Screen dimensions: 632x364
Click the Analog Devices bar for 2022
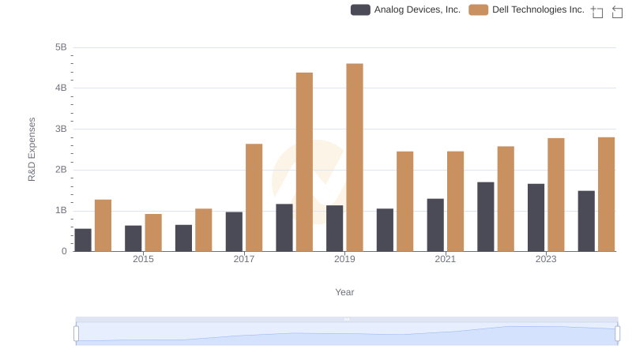tap(486, 216)
